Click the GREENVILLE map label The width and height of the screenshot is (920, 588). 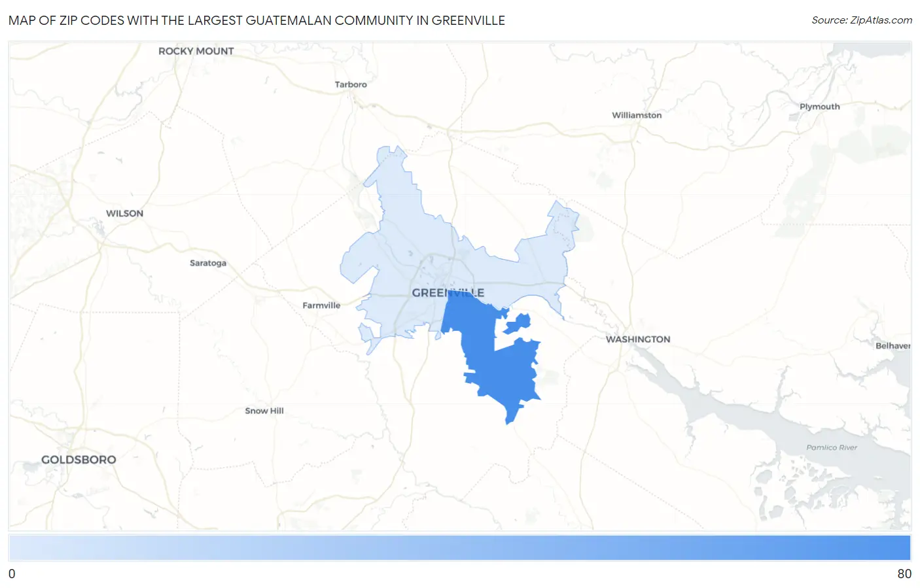click(x=448, y=293)
